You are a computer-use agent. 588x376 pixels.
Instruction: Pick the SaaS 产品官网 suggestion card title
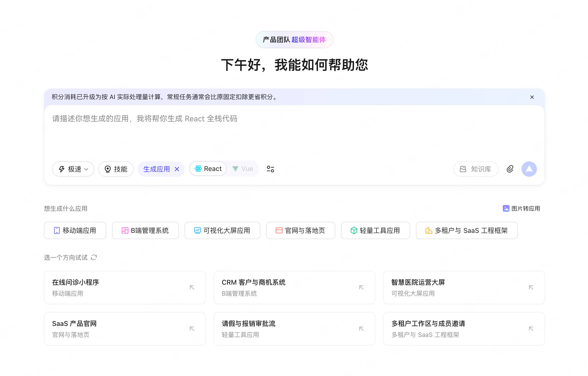pyautogui.click(x=74, y=323)
